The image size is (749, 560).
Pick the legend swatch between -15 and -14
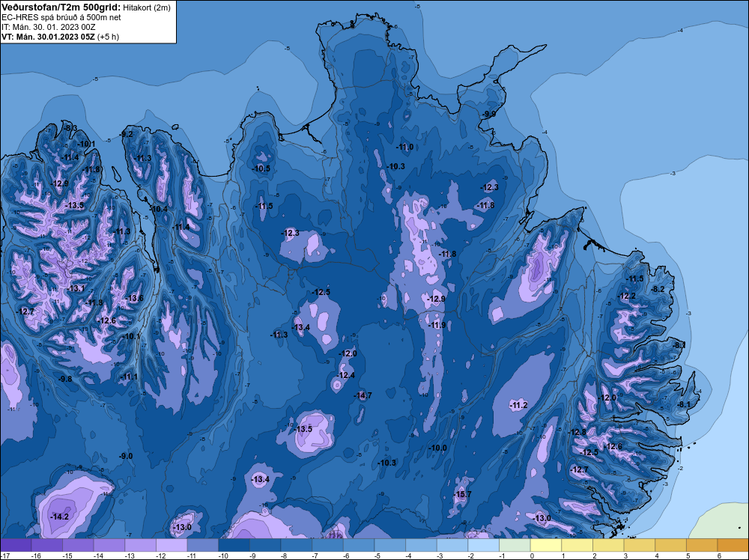point(78,545)
